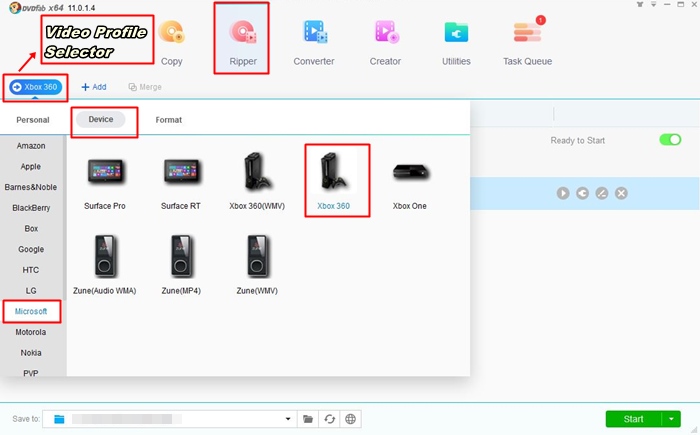Screen dimensions: 700x435
Task: Expand the Start button dropdown arrow
Action: pyautogui.click(x=671, y=419)
